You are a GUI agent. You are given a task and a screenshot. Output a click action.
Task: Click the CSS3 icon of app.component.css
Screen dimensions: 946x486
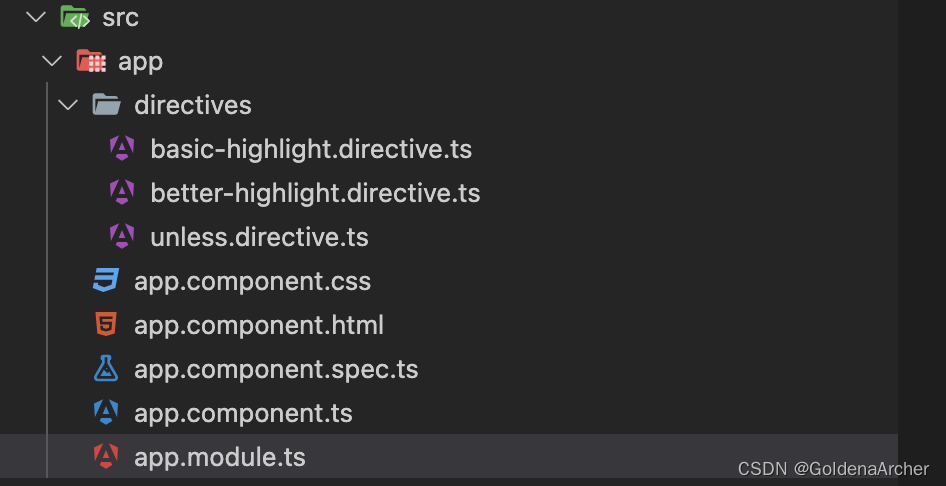coord(106,281)
